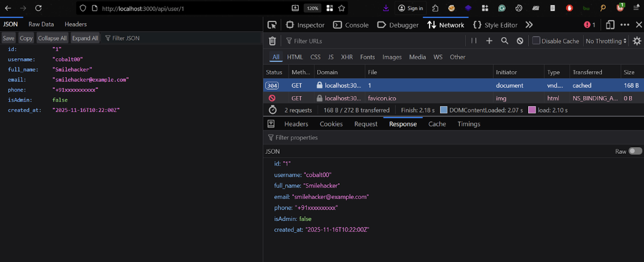Enable the Disable Cache checkbox
644x262 pixels.
coord(536,41)
